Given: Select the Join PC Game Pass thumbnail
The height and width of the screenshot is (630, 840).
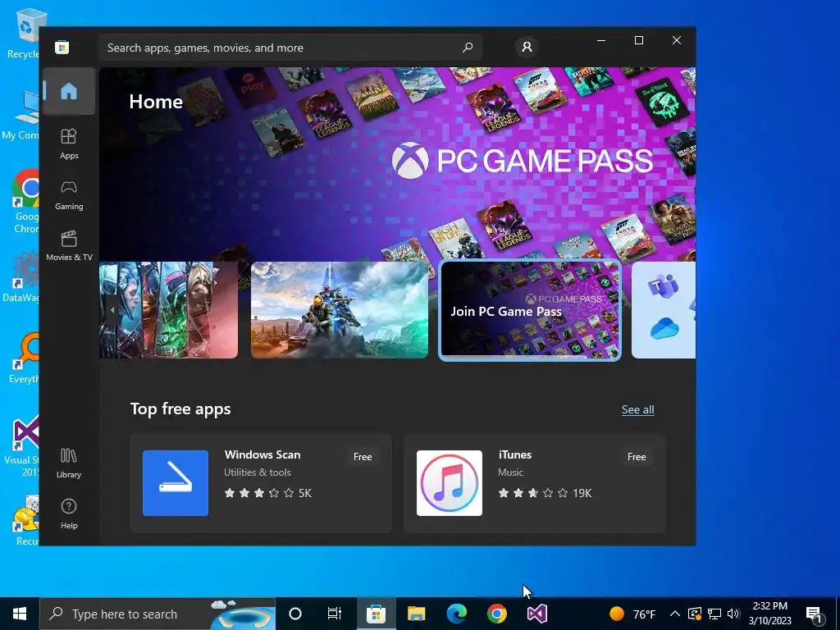Looking at the screenshot, I should click(530, 310).
